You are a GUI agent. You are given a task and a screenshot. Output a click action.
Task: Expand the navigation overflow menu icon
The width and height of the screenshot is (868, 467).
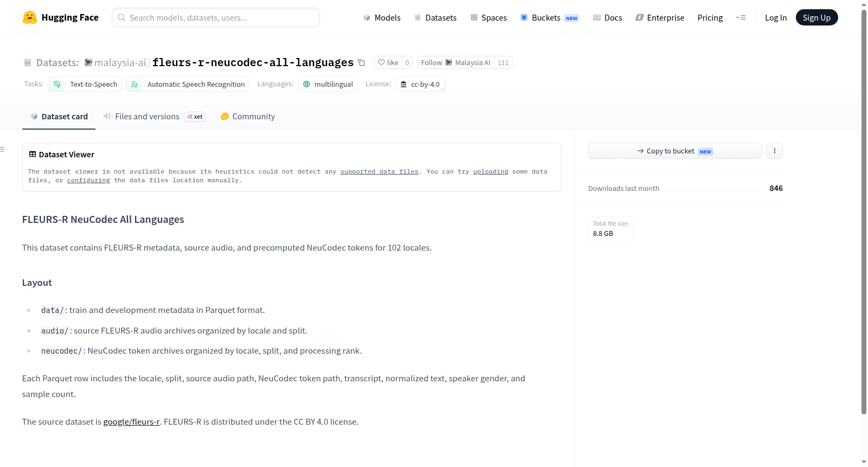(741, 17)
